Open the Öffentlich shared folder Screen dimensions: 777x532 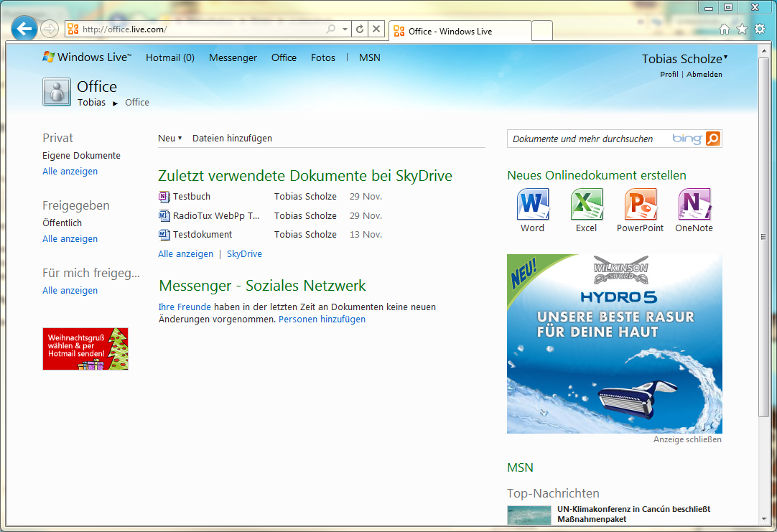click(x=62, y=223)
